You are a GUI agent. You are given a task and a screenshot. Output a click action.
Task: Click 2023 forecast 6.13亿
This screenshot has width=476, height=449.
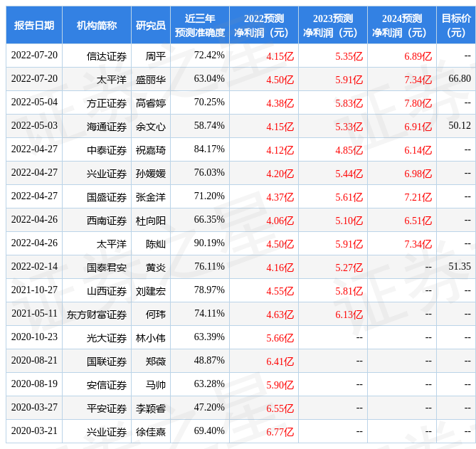pyautogui.click(x=349, y=315)
